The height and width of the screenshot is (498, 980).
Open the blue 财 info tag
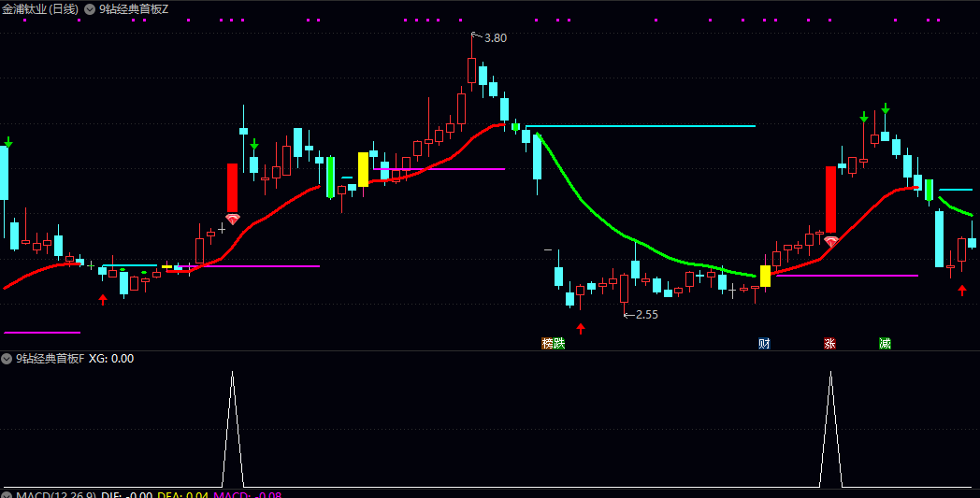tap(764, 343)
